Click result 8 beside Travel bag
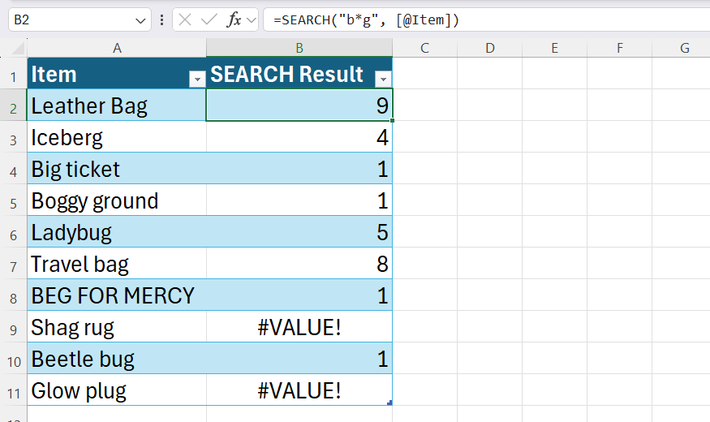The image size is (710, 422). click(x=299, y=264)
